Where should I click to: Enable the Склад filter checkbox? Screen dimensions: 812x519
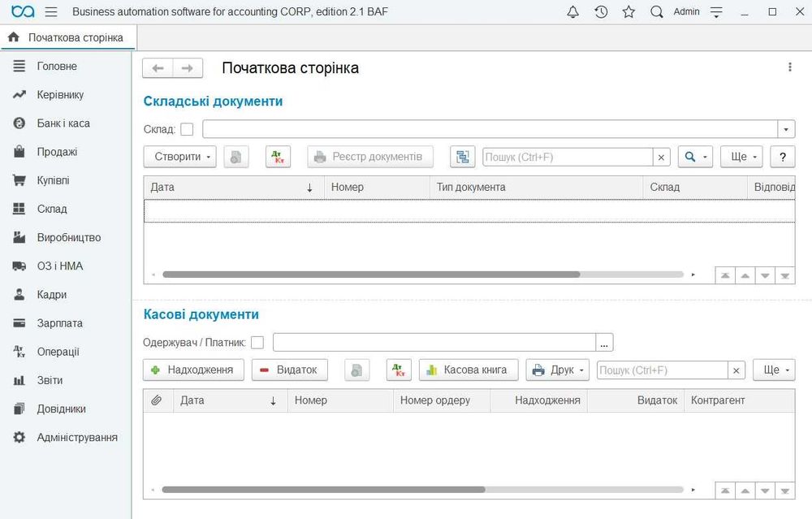pyautogui.click(x=187, y=129)
